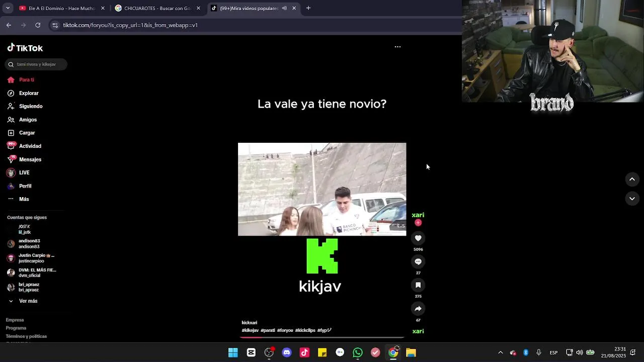The width and height of the screenshot is (644, 362).
Task: Go to next video with down chevron
Action: point(632,199)
